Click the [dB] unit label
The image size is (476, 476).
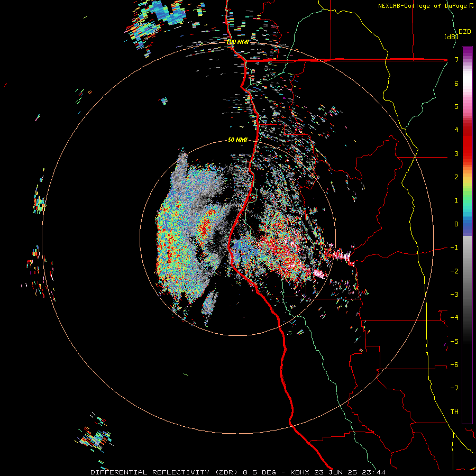451,36
